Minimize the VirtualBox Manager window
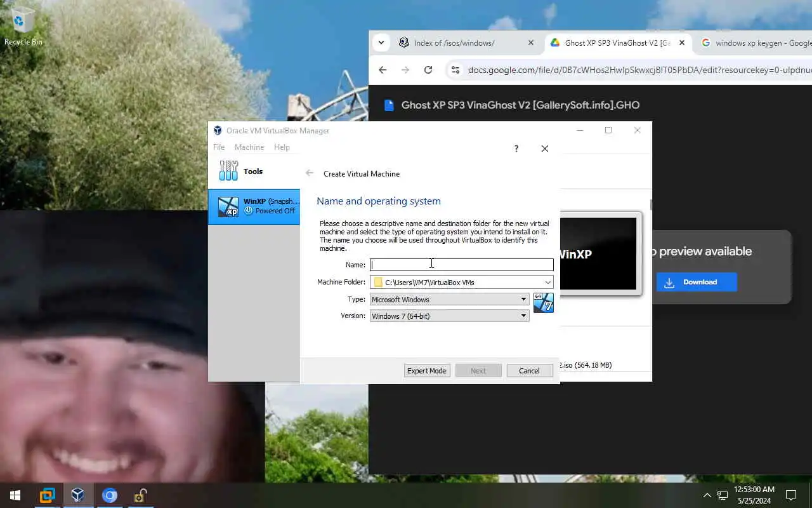812x508 pixels. pos(580,130)
